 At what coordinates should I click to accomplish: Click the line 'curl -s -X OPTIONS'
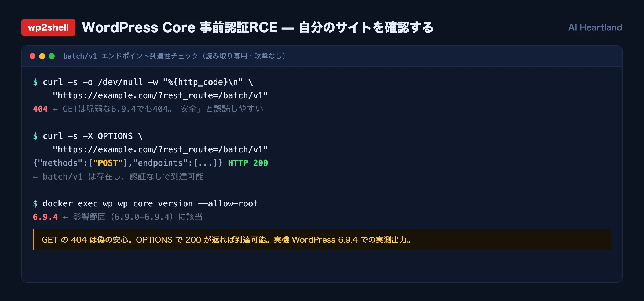click(x=88, y=136)
